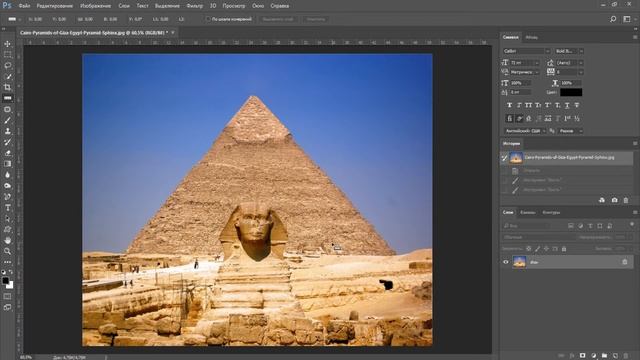Select the Horizontal Type tool
The width and height of the screenshot is (640, 360).
pyautogui.click(x=7, y=208)
